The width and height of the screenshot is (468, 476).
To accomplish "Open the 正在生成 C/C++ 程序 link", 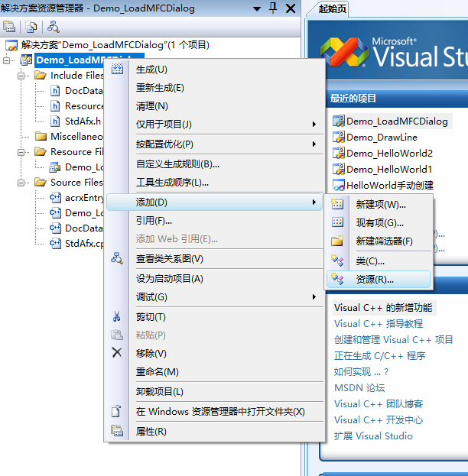I will pyautogui.click(x=379, y=356).
